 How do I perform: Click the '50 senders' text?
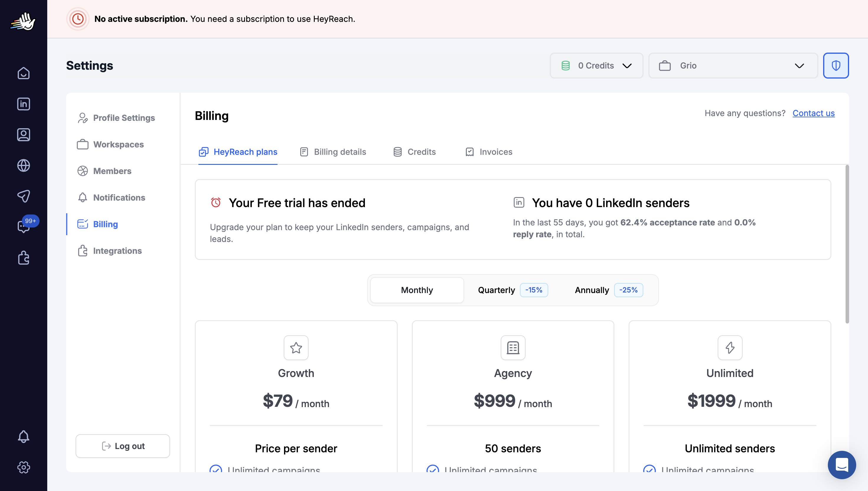click(x=513, y=448)
